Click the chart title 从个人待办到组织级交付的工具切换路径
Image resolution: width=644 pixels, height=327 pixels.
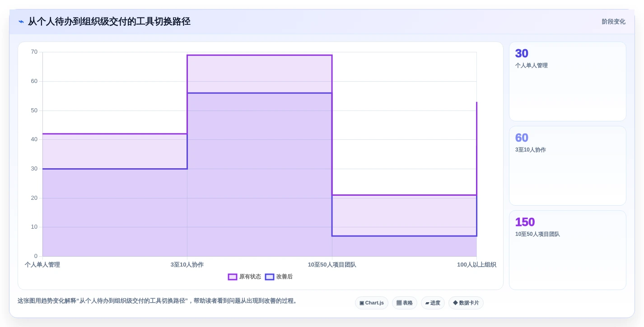pyautogui.click(x=109, y=22)
